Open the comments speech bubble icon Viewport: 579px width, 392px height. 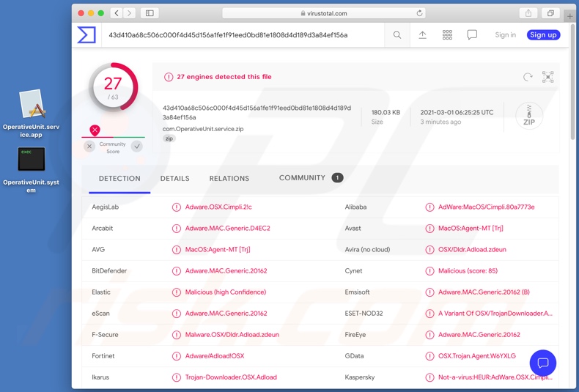coord(472,34)
